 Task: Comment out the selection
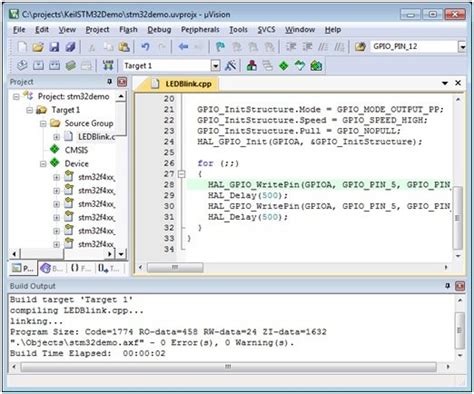click(323, 47)
